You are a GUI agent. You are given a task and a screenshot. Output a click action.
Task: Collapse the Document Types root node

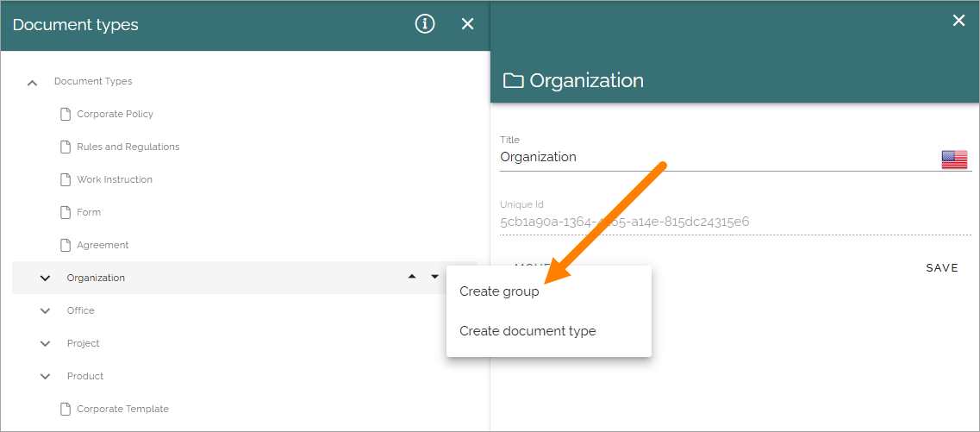33,82
